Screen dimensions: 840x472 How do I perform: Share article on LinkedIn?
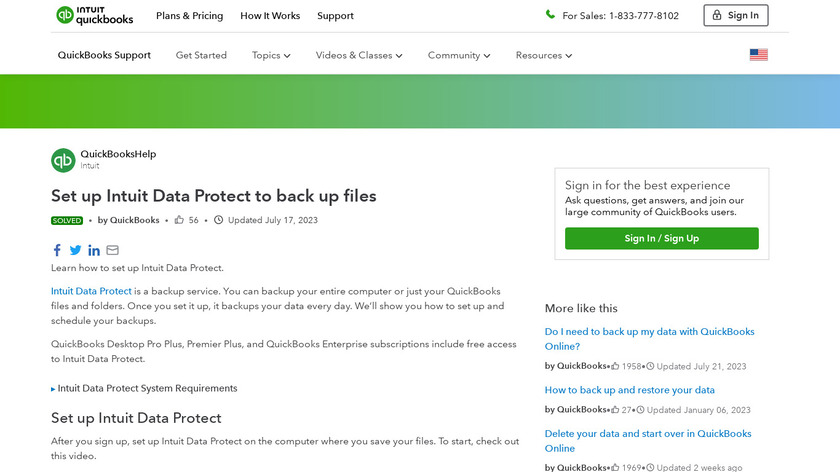coord(94,250)
